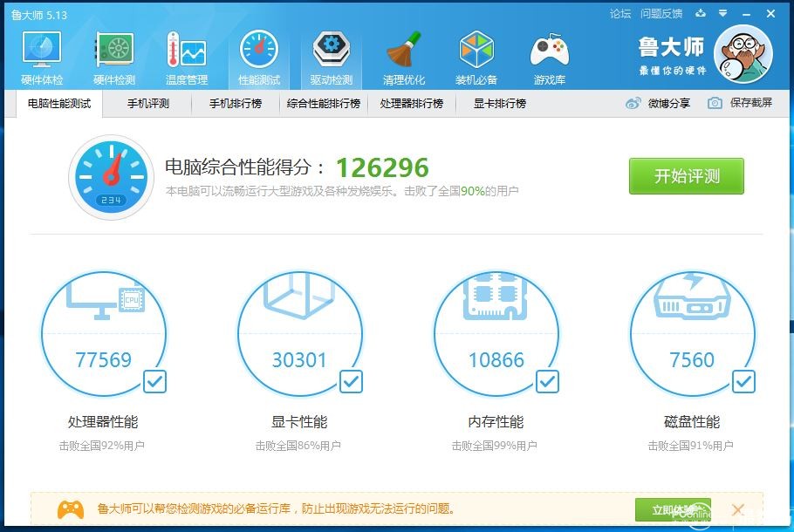The height and width of the screenshot is (532, 794).
Task: Toggle the 磁盘性能 disk score checkmark
Action: click(x=743, y=382)
